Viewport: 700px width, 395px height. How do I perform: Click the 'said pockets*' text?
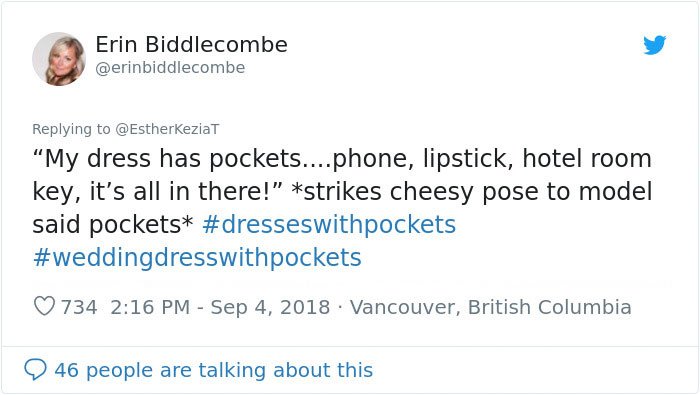point(112,225)
